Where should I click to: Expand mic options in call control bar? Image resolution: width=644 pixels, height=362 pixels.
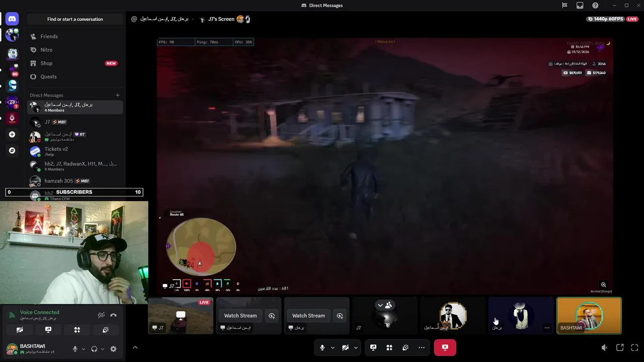333,347
